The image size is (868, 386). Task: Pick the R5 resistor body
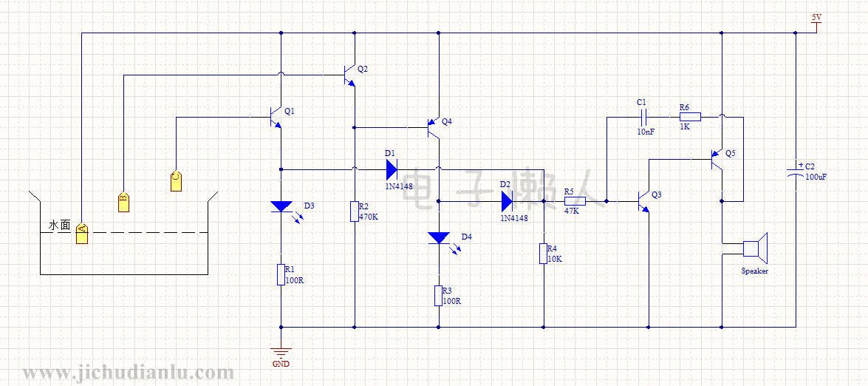(575, 202)
